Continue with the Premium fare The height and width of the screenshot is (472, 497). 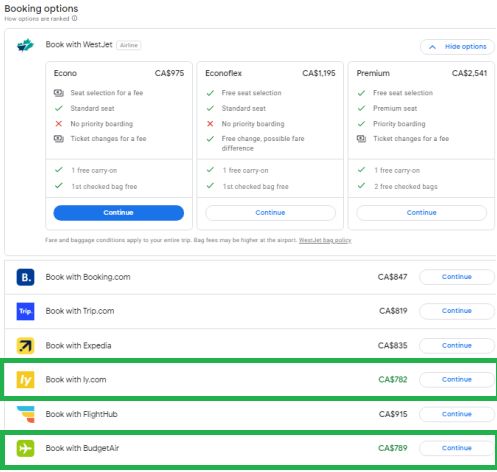421,213
